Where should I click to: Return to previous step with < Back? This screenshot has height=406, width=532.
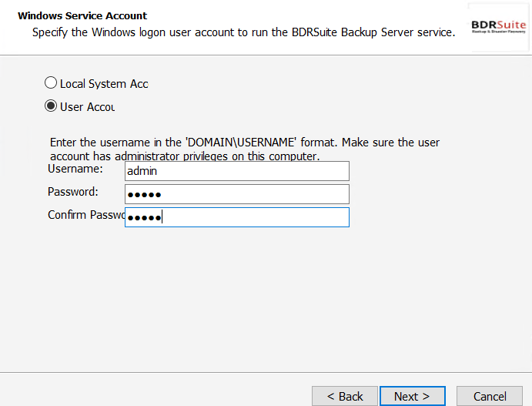(x=345, y=396)
